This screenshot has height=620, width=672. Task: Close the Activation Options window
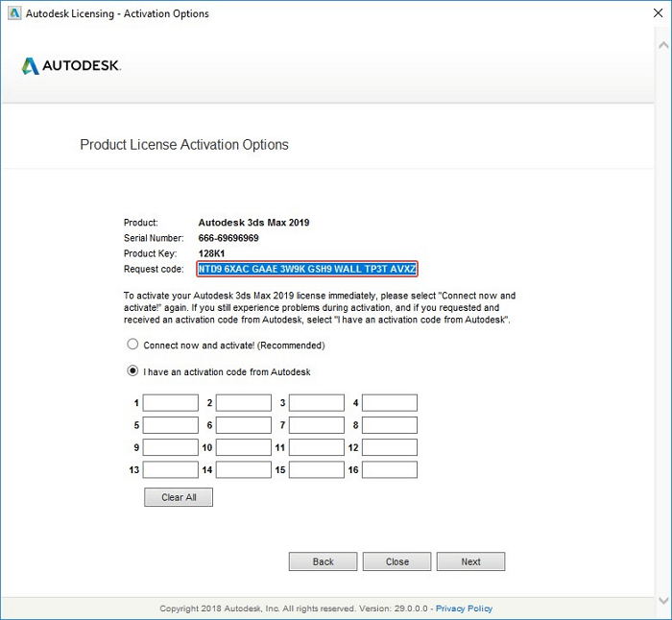648,13
